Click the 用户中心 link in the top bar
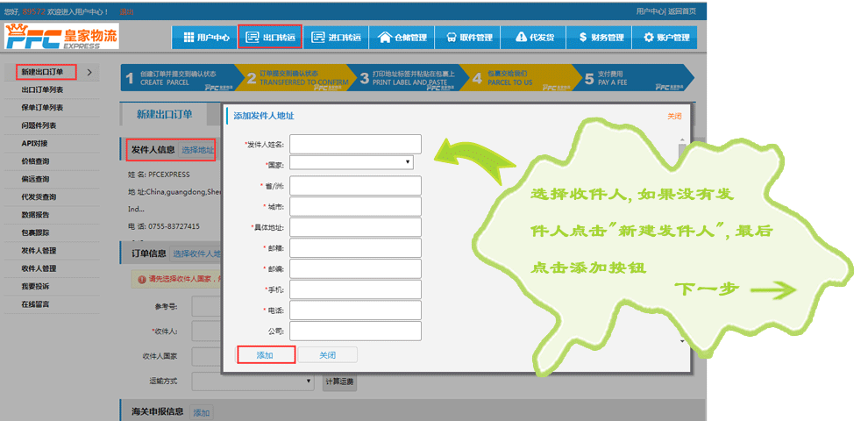Screen dimensions: 868x421 coord(650,11)
